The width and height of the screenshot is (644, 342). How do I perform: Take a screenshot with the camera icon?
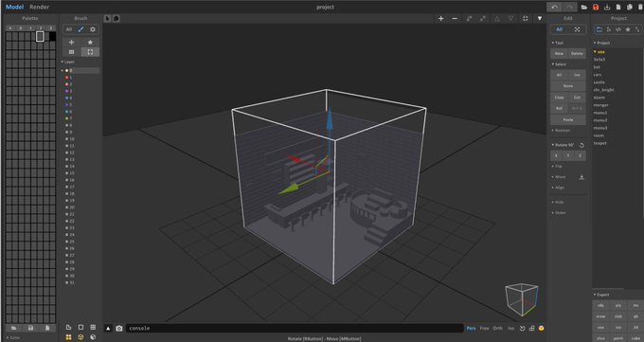[x=119, y=328]
